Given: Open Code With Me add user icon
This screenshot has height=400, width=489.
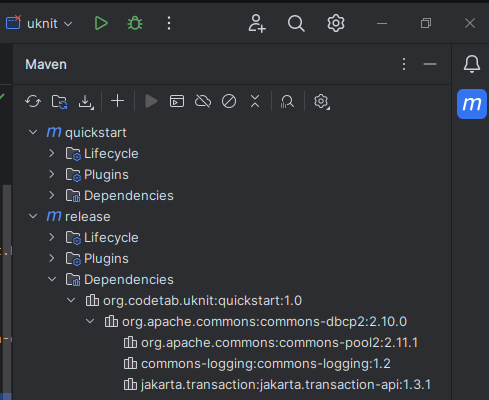Looking at the screenshot, I should coord(257,23).
